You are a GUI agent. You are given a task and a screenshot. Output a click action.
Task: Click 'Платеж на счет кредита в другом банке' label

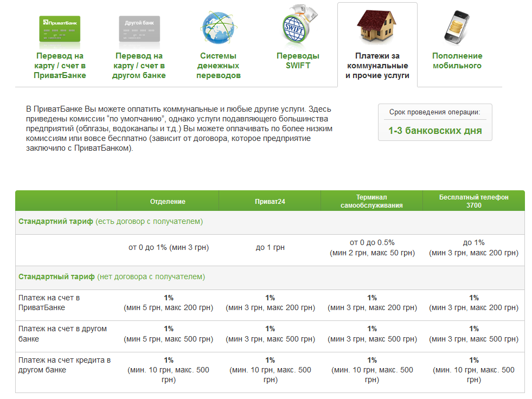(x=65, y=365)
